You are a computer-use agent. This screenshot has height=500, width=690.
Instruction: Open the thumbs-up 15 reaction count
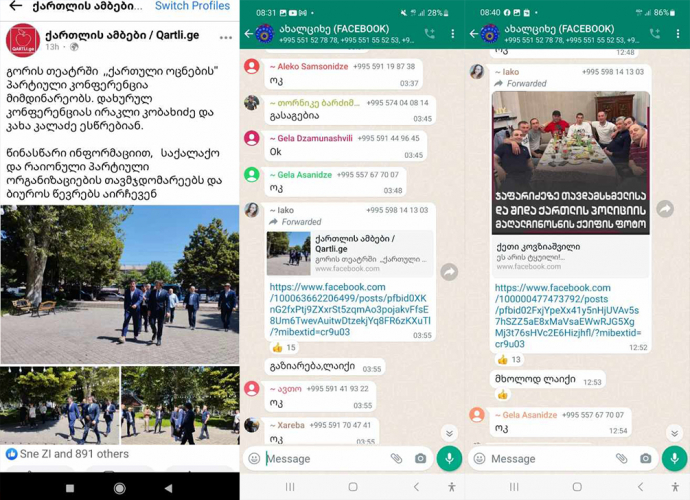coord(284,348)
